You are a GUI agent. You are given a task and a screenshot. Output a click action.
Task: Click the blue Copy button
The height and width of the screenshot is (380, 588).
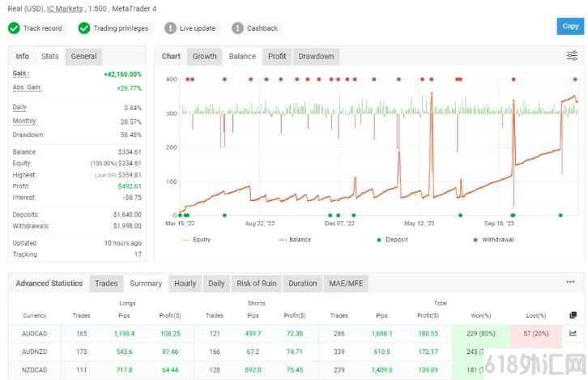point(570,26)
